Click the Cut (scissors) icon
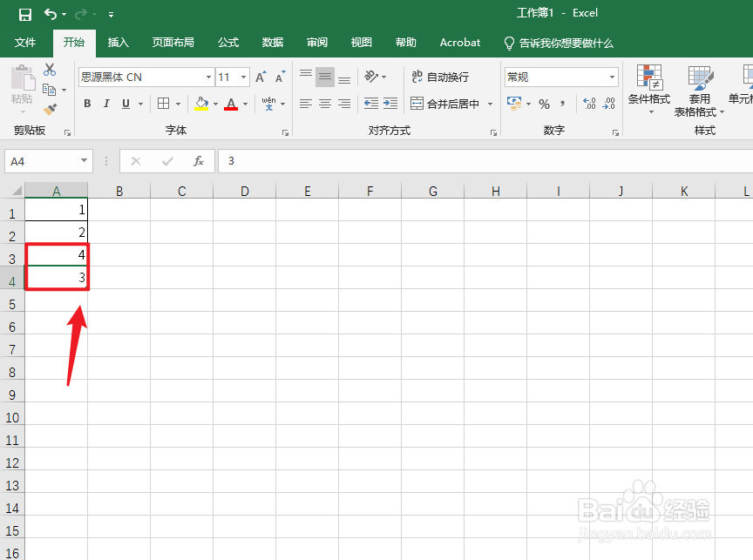Screen dimensions: 753x560 tap(49, 70)
